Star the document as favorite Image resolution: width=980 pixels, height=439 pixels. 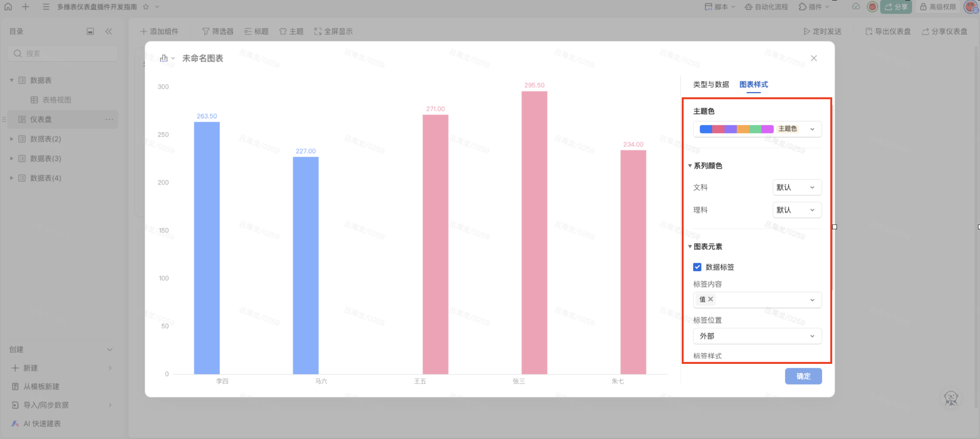pyautogui.click(x=146, y=7)
